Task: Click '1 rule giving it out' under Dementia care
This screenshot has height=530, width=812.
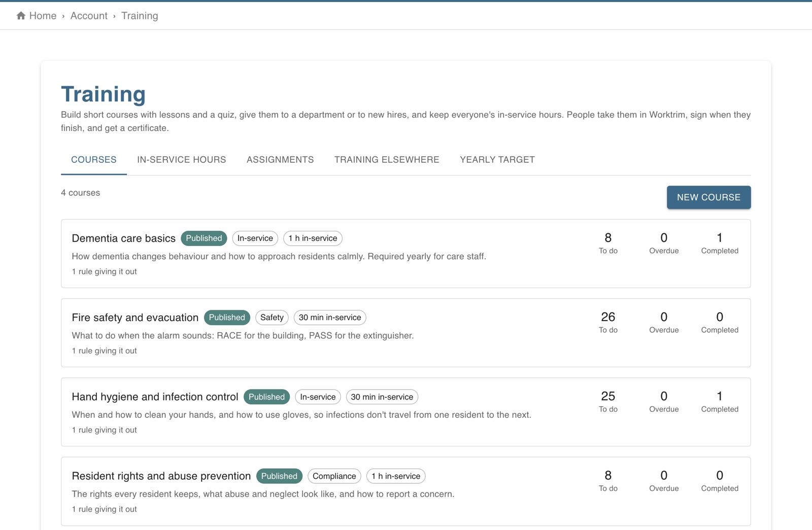Action: 104,271
